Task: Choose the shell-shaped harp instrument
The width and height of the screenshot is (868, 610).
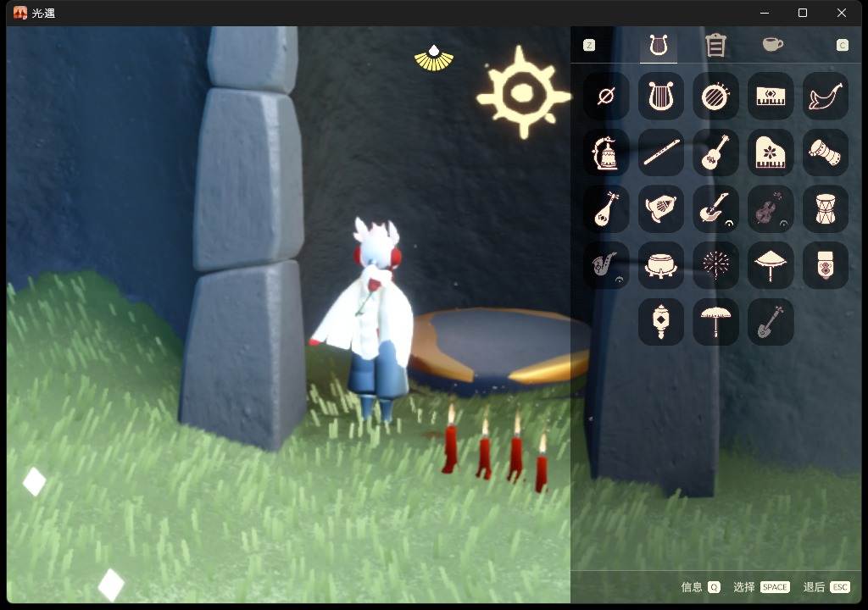Action: pos(661,209)
